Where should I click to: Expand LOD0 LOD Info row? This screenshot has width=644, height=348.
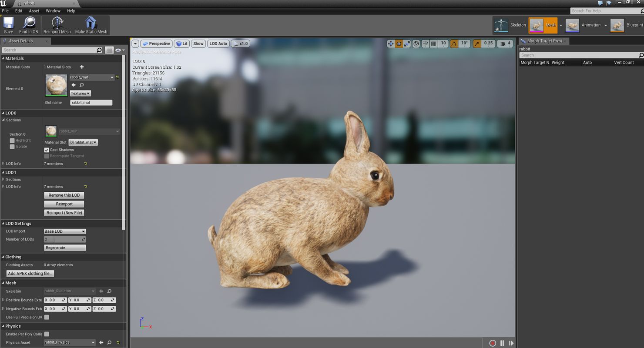click(3, 164)
